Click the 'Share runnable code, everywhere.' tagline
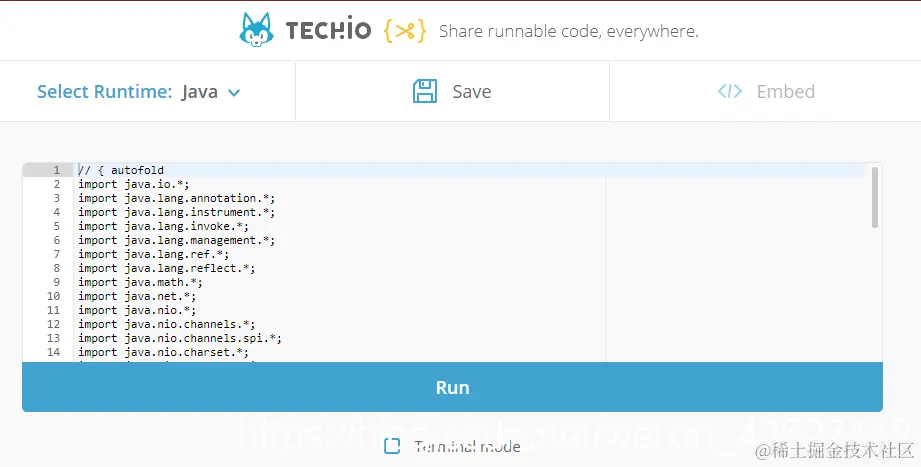Image resolution: width=921 pixels, height=467 pixels. pyautogui.click(x=569, y=31)
